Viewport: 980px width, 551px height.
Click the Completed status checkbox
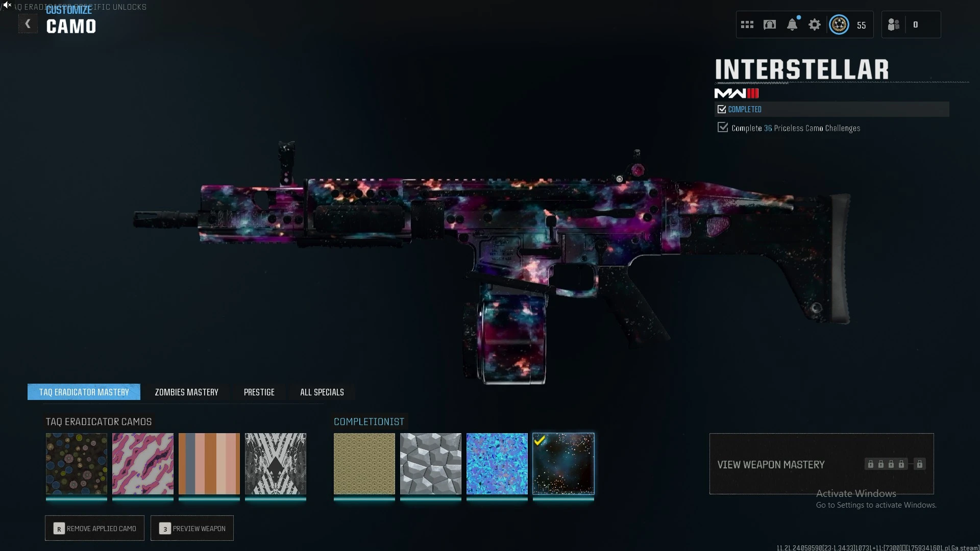(722, 109)
